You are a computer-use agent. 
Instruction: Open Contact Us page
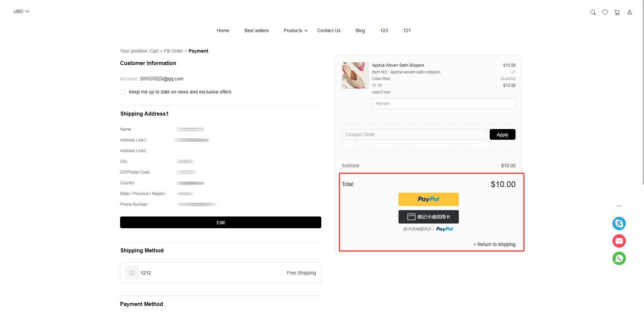329,30
